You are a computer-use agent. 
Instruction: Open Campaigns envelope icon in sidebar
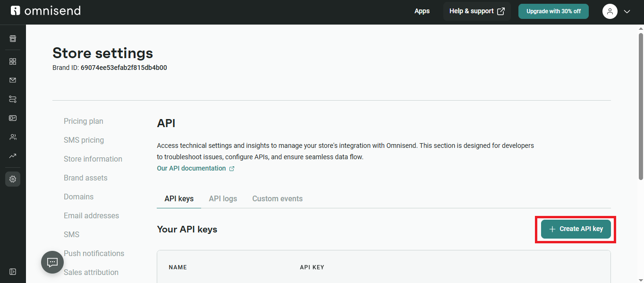coord(13,80)
